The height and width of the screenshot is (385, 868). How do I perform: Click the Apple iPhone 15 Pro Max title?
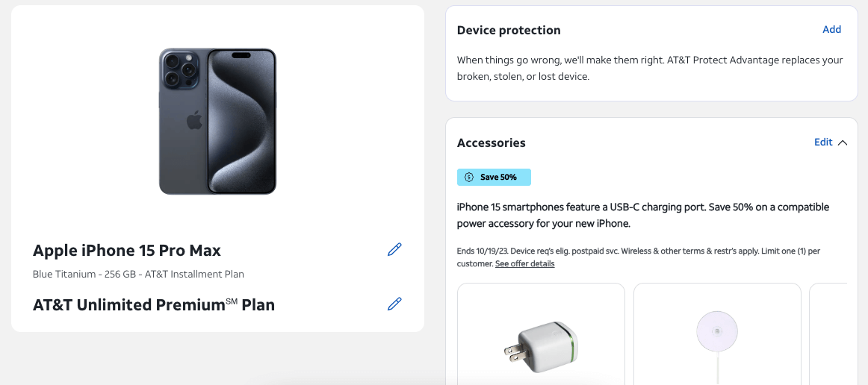click(127, 251)
